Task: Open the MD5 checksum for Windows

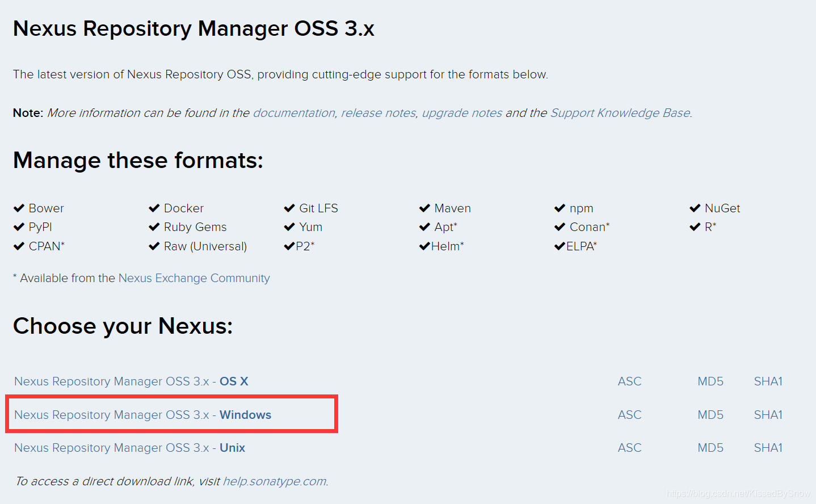Action: click(x=710, y=415)
